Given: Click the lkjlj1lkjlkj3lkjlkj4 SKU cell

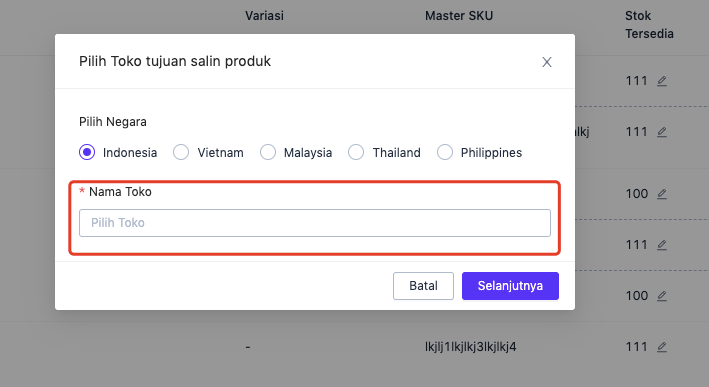Looking at the screenshot, I should [x=470, y=347].
